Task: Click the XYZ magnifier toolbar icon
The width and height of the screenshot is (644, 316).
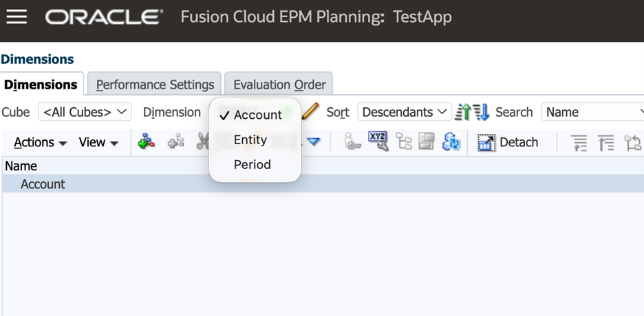Action: pyautogui.click(x=378, y=142)
